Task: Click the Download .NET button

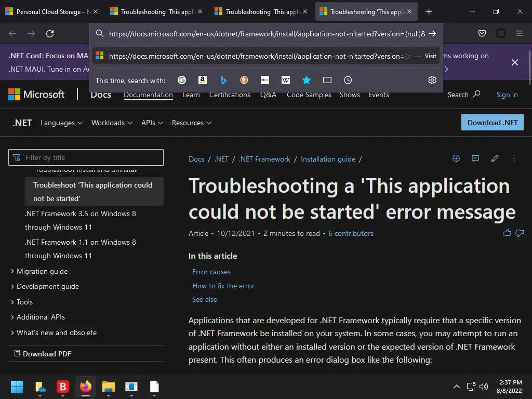Action: tap(493, 123)
